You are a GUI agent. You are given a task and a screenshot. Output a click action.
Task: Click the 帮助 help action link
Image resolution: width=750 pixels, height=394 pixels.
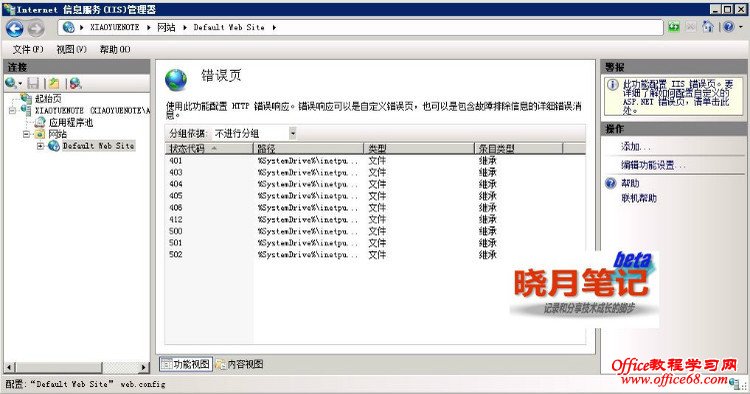click(x=630, y=184)
